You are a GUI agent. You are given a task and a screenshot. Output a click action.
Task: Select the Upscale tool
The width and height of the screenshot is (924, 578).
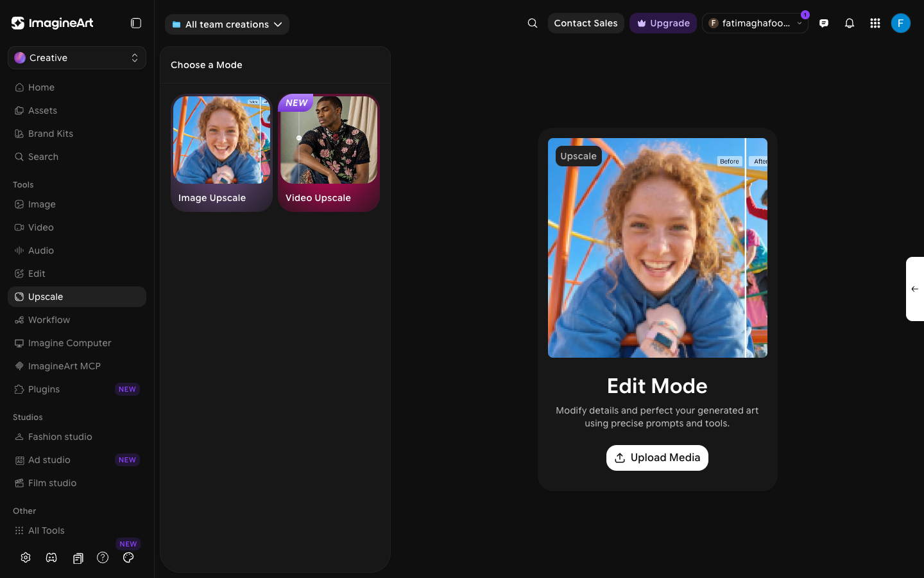pos(77,297)
